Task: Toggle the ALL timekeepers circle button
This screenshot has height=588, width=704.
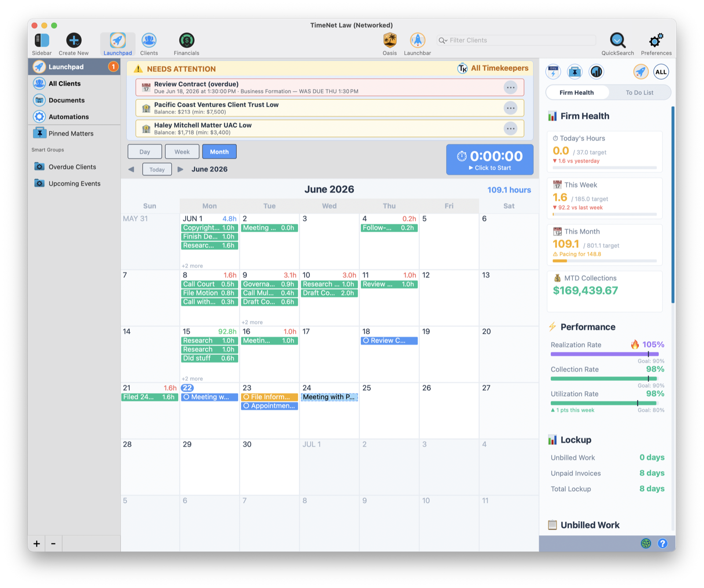Action: pyautogui.click(x=661, y=72)
